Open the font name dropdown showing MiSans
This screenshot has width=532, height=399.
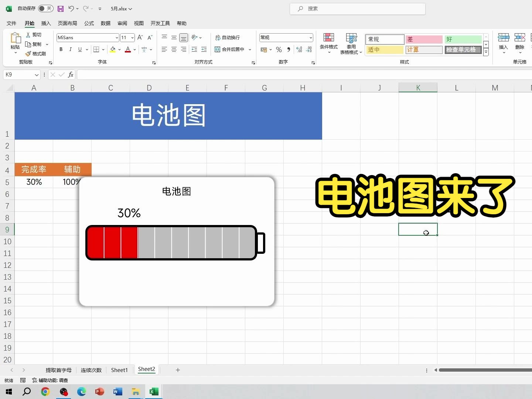(x=116, y=37)
